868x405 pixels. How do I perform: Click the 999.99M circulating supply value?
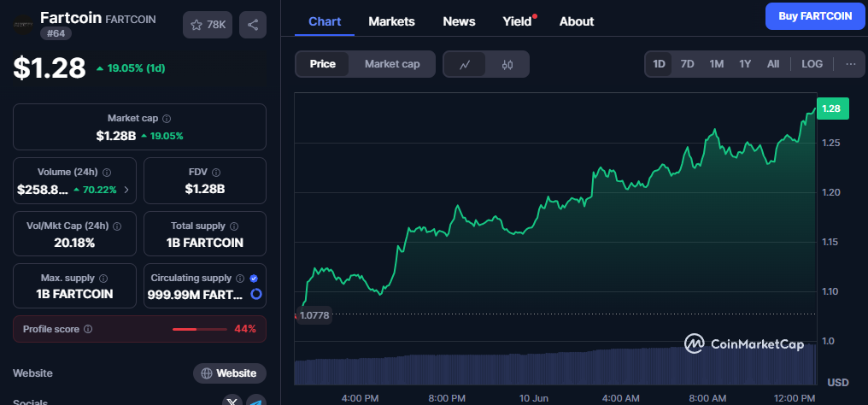click(195, 295)
